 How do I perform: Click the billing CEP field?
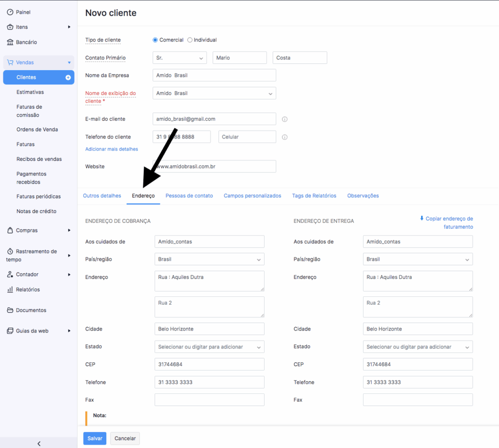(x=210, y=364)
